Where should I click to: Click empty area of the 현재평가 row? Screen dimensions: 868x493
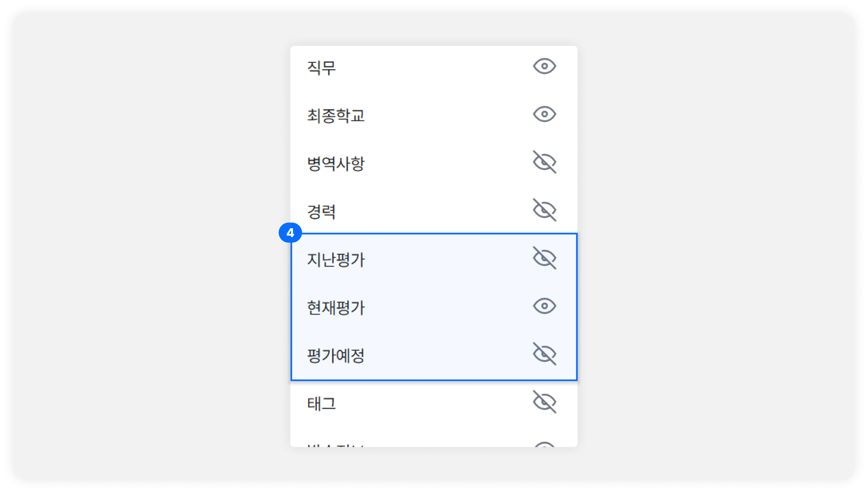tap(447, 307)
